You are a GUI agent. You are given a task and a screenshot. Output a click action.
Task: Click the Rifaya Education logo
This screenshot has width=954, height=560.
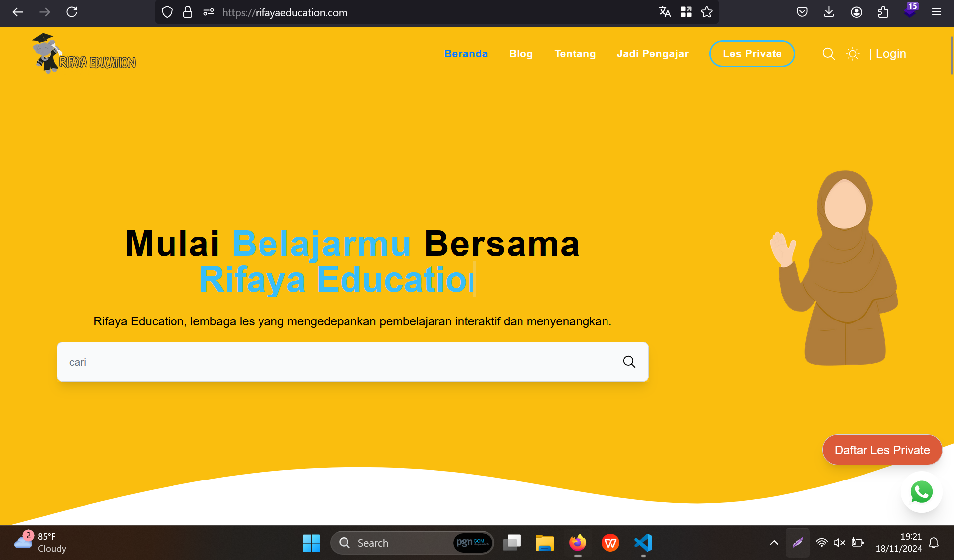click(x=84, y=54)
